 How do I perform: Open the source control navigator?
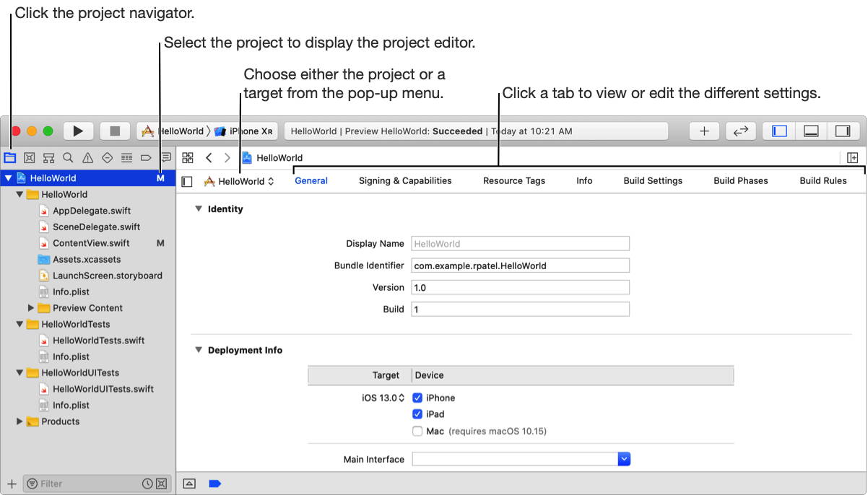(30, 157)
